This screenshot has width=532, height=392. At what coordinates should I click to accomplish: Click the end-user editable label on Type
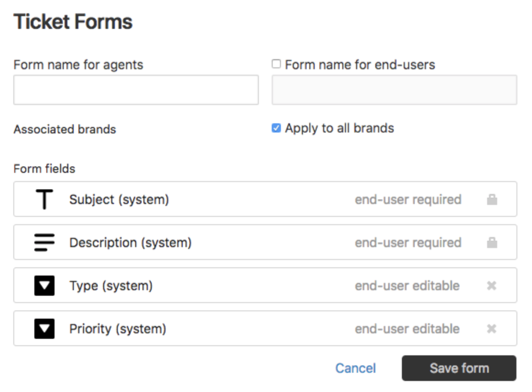(x=407, y=285)
